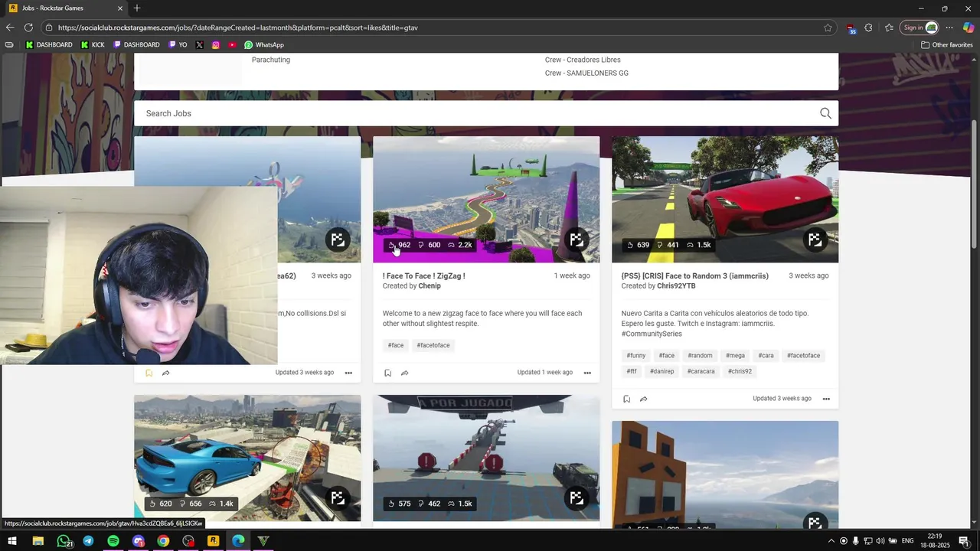Share the Face to Random 3 job
980x551 pixels.
pyautogui.click(x=643, y=399)
